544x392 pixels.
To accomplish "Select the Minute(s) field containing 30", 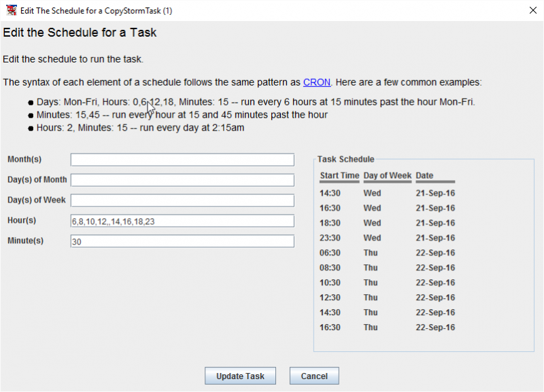I will click(182, 241).
